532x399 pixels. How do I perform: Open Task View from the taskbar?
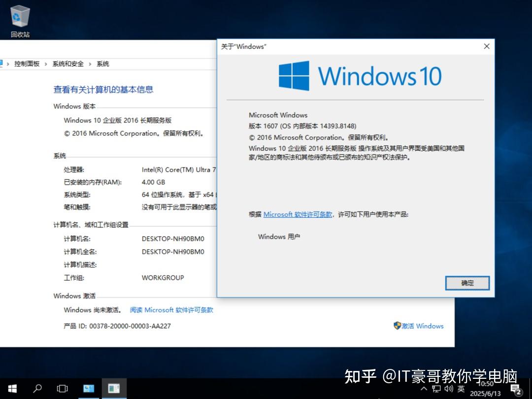click(x=62, y=389)
